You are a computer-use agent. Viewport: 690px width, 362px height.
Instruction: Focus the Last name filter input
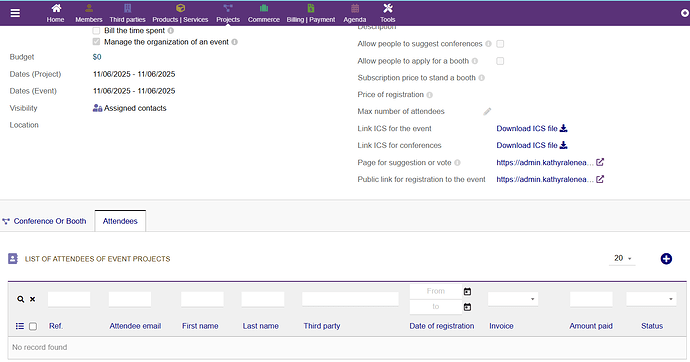point(263,299)
